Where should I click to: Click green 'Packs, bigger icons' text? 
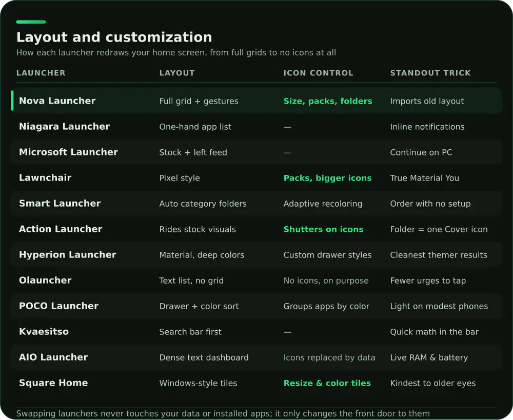click(x=327, y=178)
